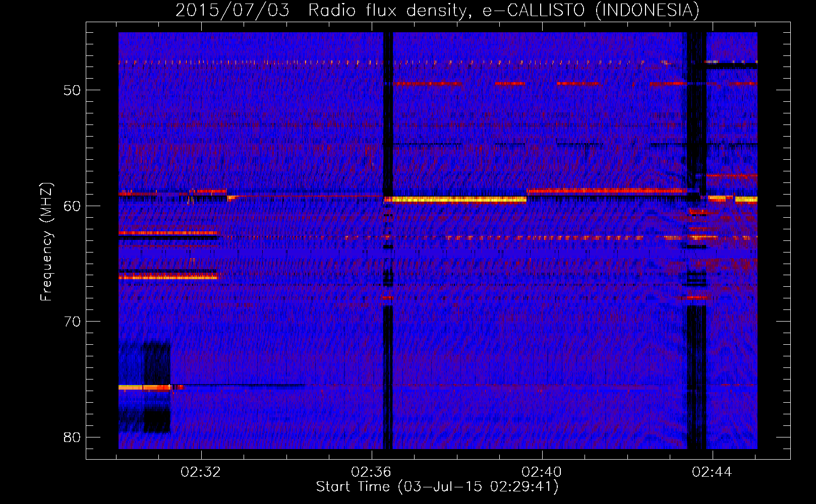Click the "60" frequency tick label

[x=72, y=206]
